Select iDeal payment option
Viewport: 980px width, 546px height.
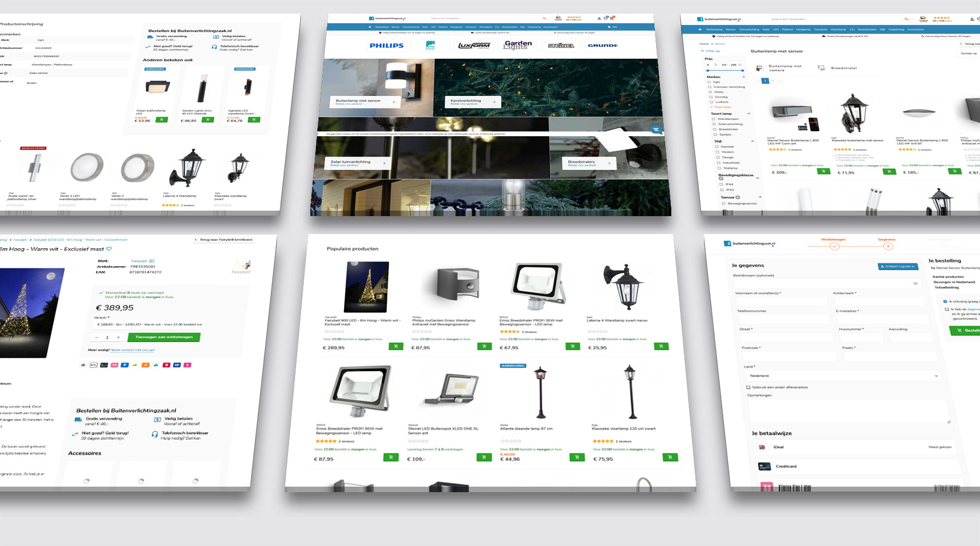coord(855,447)
